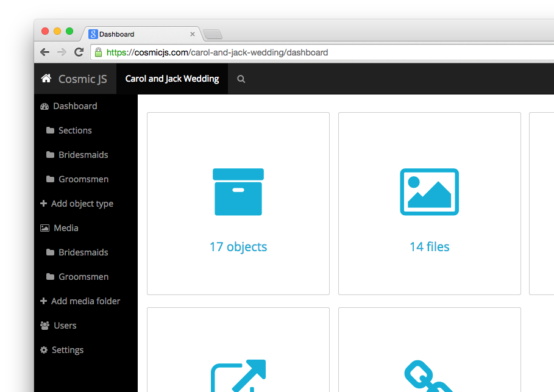This screenshot has width=554, height=392.
Task: Close the Dashboard browser tab
Action: (193, 34)
